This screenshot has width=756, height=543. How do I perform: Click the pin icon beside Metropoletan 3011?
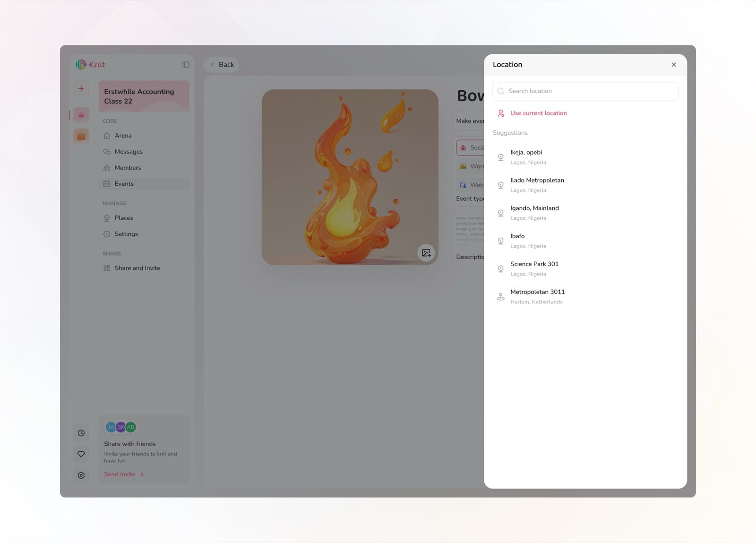(x=501, y=297)
